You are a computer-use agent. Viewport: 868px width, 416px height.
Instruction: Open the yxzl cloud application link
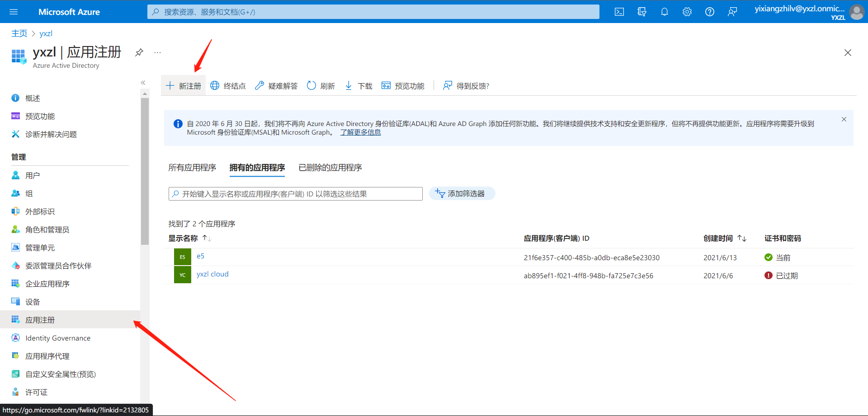click(x=212, y=274)
